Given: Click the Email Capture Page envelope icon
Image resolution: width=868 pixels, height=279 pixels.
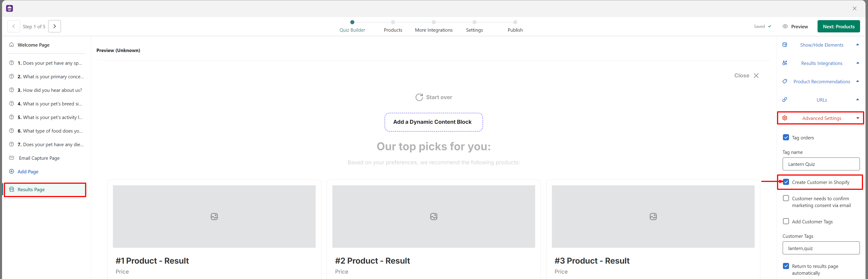Looking at the screenshot, I should (x=12, y=158).
